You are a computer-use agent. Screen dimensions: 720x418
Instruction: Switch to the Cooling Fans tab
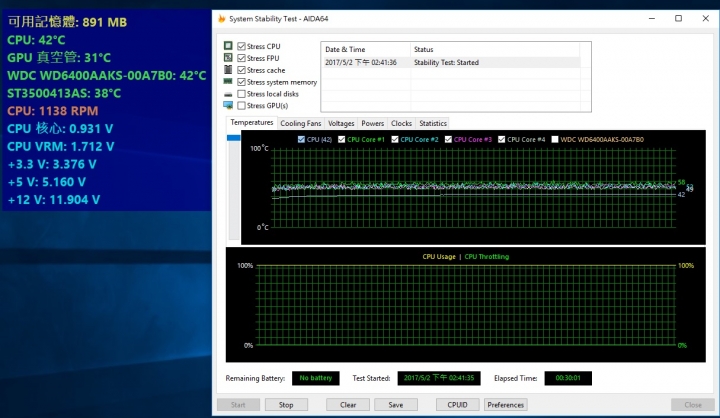pos(301,123)
